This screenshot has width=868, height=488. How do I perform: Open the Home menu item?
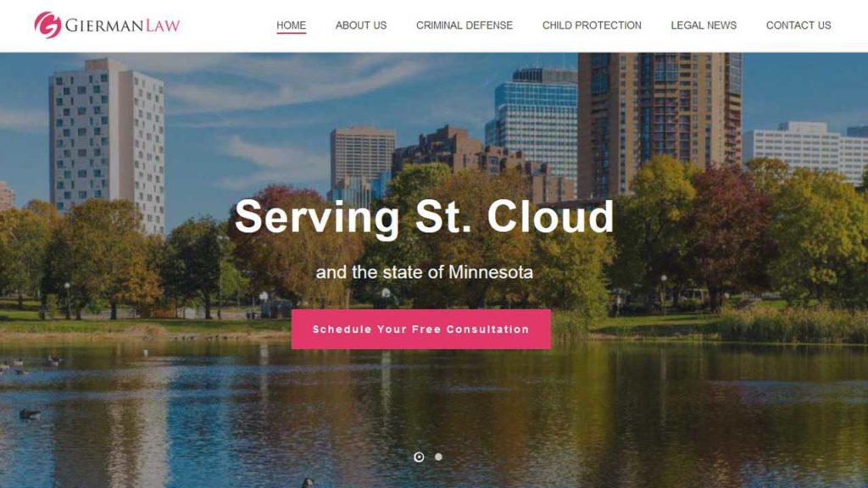[x=292, y=25]
